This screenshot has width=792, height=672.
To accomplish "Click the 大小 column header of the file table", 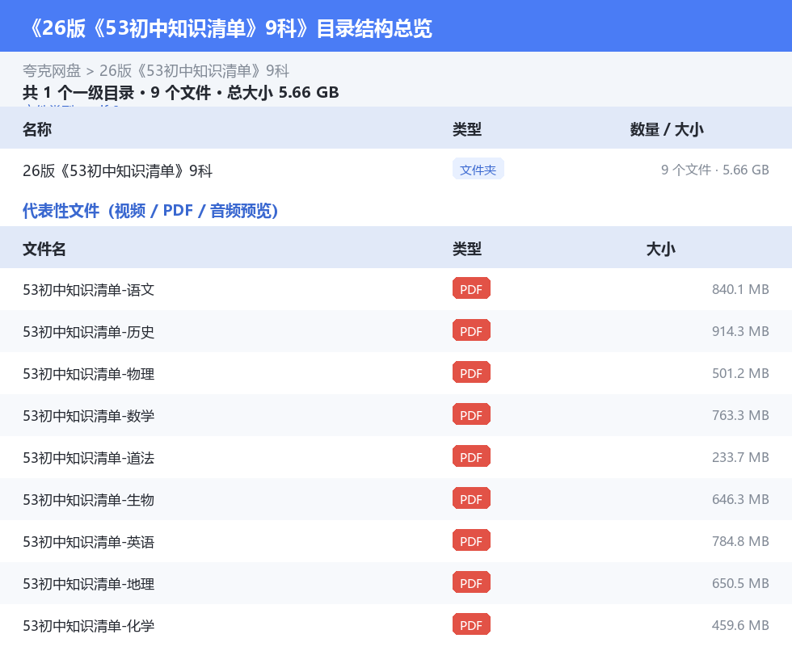I will [661, 249].
